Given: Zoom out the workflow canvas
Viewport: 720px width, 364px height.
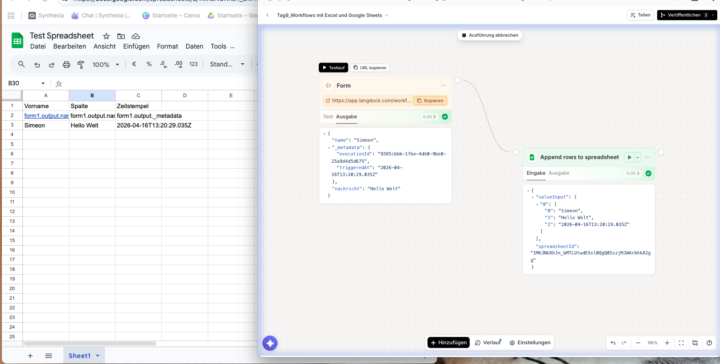Looking at the screenshot, I should coord(638,343).
